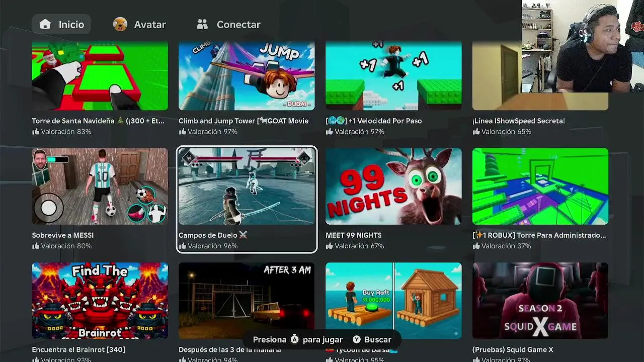Click title 'MEET 99 NIGHTS'
The image size is (644, 362).
[353, 235]
